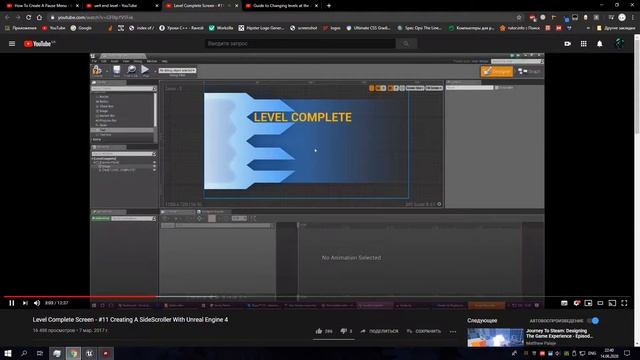Open the Ultimate CSS Gradient bookmark
Screen dimensions: 640x360
(x=368, y=28)
